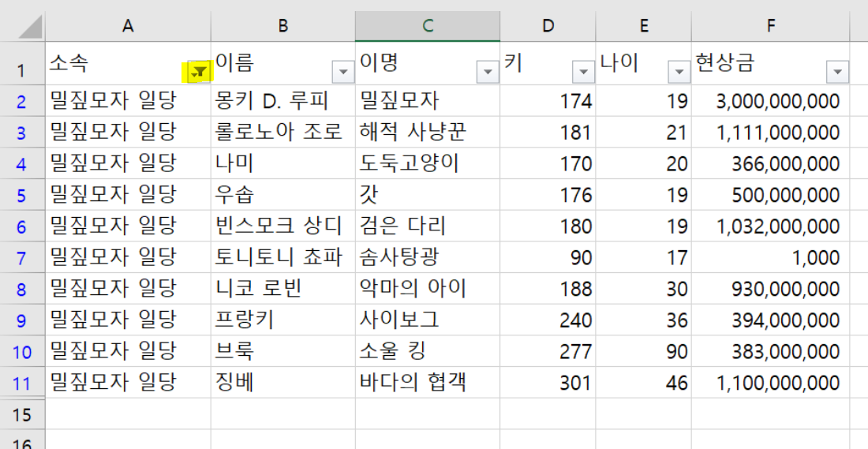Select row 15 header
The image size is (868, 449).
click(22, 415)
